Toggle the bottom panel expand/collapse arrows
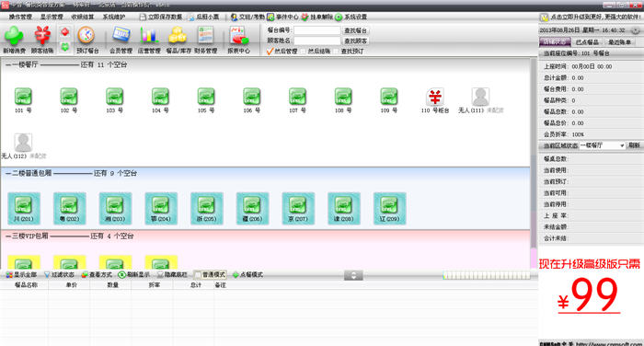 353,275
